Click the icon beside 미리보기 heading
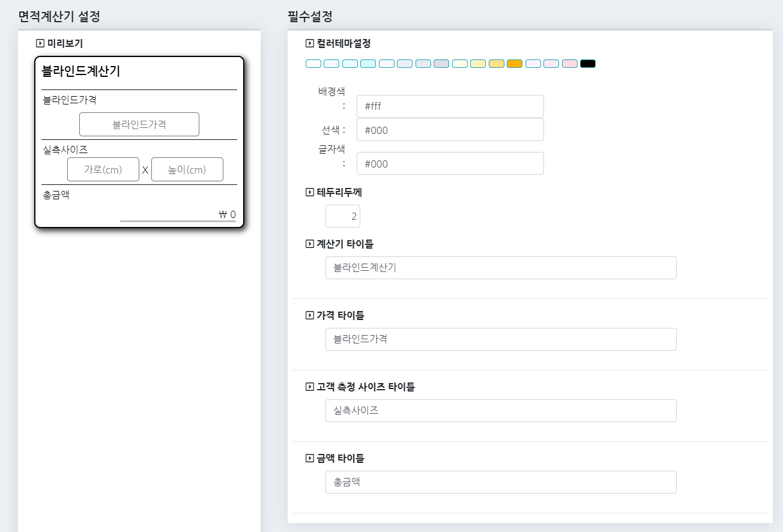Screen dimensions: 783x532 click(x=40, y=43)
